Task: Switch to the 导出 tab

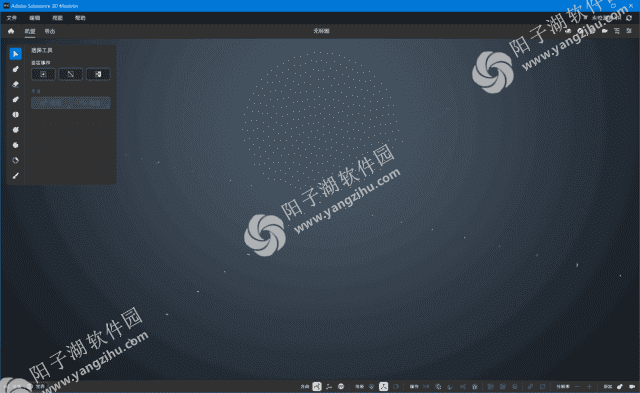Action: [x=50, y=31]
